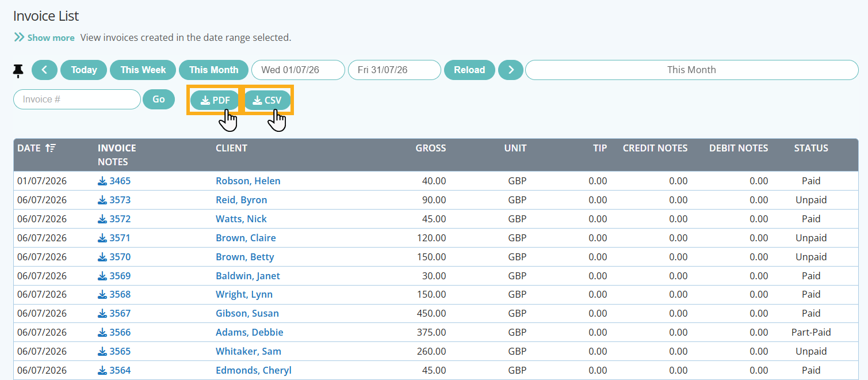Export invoice list as PDF
The image size is (868, 380).
pyautogui.click(x=215, y=100)
